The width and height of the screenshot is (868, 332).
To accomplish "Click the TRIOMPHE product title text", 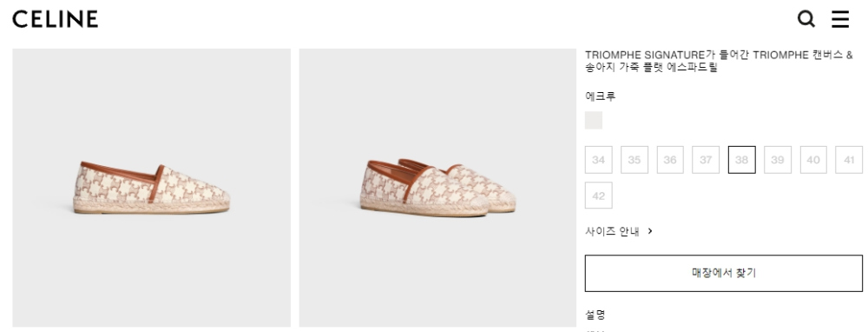I will tap(719, 62).
